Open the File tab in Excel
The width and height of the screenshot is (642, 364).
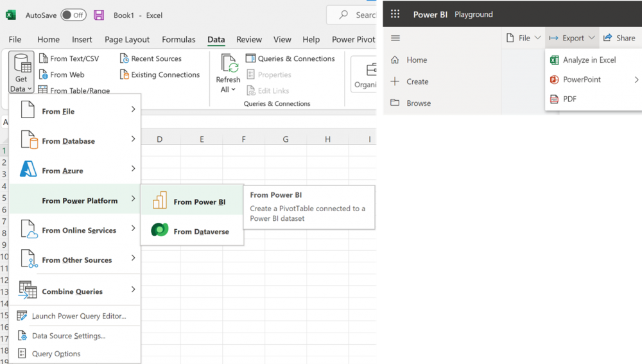click(x=15, y=39)
